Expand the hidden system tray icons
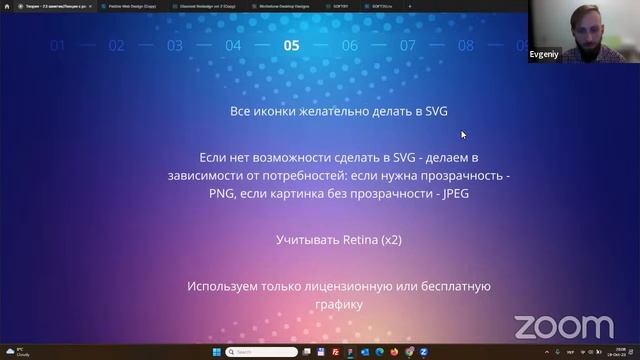The height and width of the screenshot is (360, 640). pos(547,352)
